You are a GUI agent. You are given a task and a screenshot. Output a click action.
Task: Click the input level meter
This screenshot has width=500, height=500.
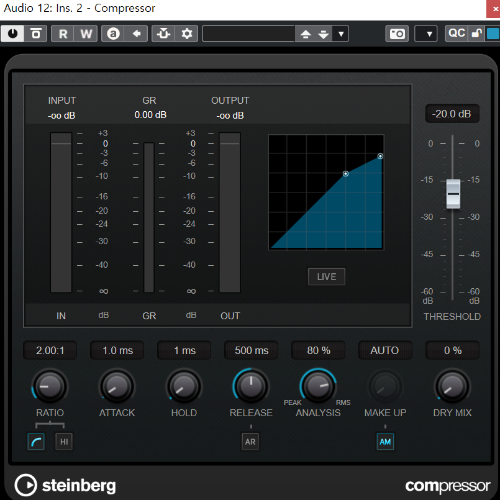[61, 212]
